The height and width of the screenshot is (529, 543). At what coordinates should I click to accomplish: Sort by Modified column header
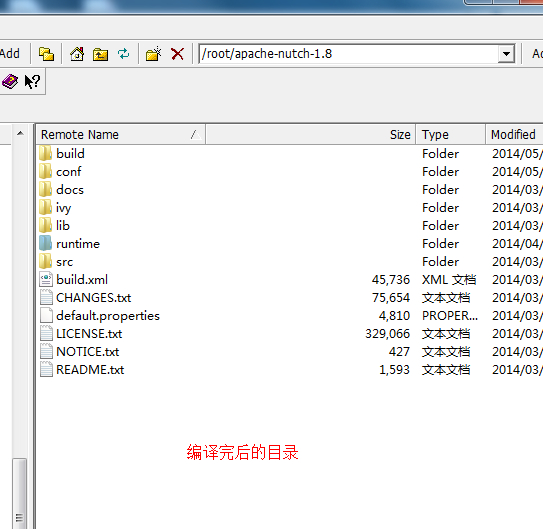(514, 134)
